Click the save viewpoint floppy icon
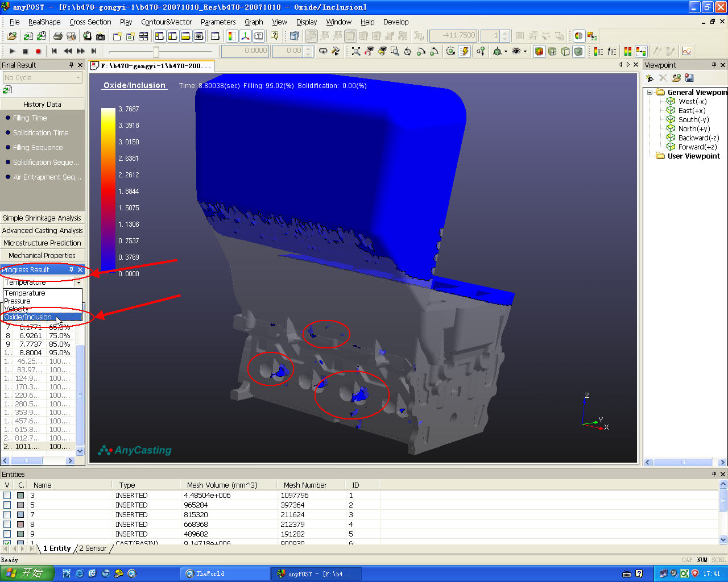Viewport: 728px width, 582px height. [x=689, y=78]
